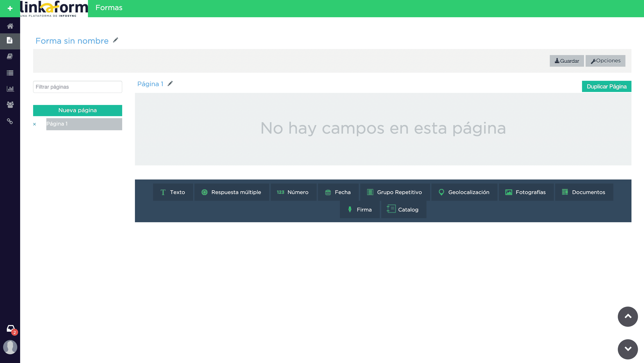The width and height of the screenshot is (644, 363).
Task: Open the home icon in the sidebar
Action: click(x=10, y=26)
